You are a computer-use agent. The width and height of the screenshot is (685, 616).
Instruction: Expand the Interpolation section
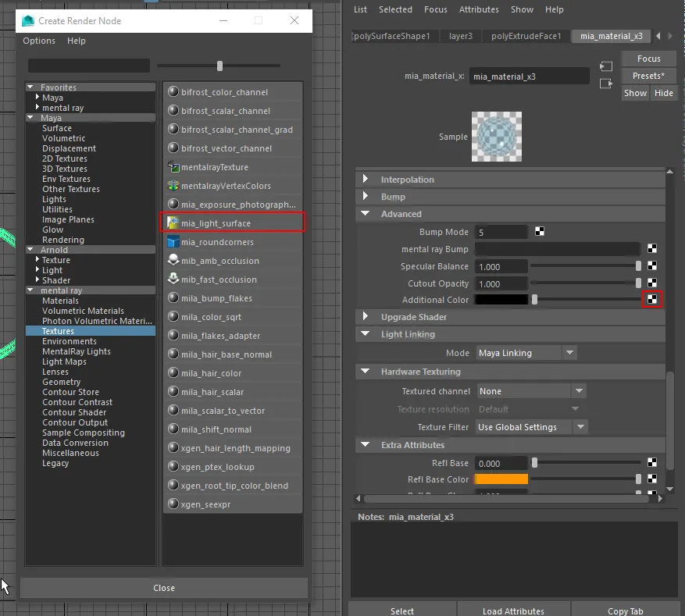click(366, 180)
